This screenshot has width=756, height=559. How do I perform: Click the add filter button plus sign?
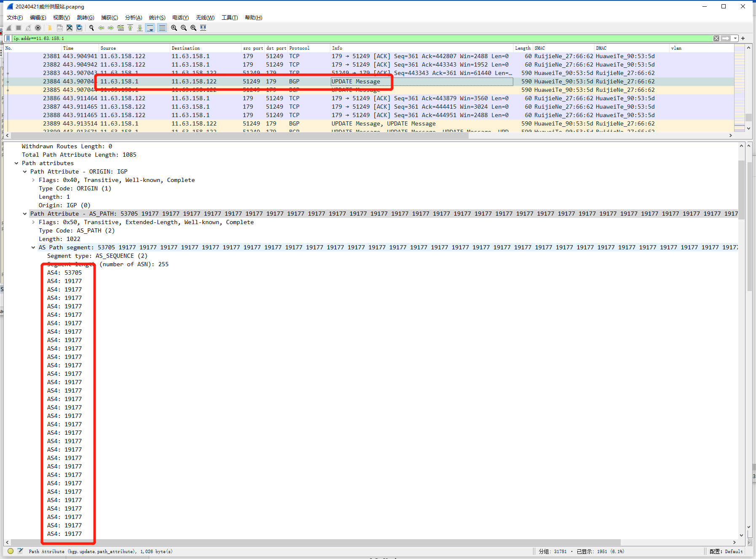click(743, 38)
